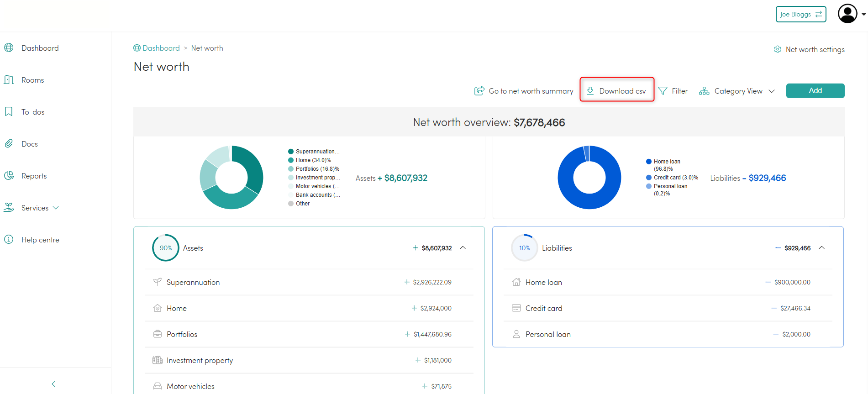Click the Go to net worth summary share icon
Screen dimensions: 868x394
click(x=479, y=91)
